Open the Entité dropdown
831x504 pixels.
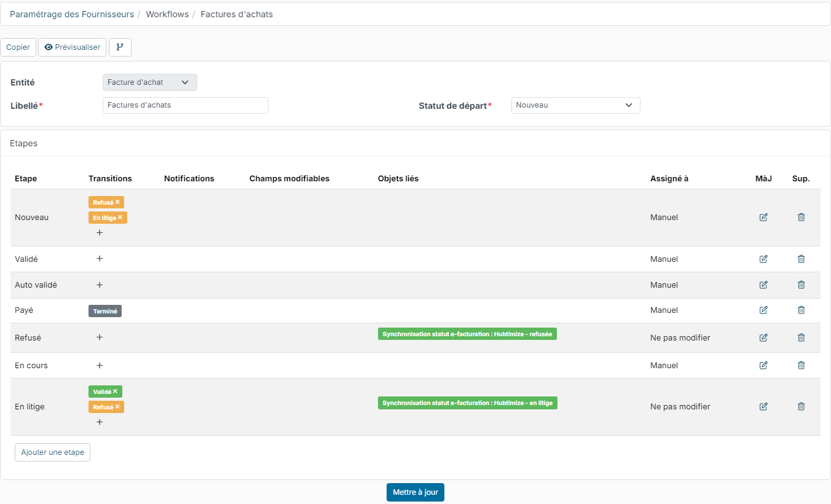click(150, 82)
